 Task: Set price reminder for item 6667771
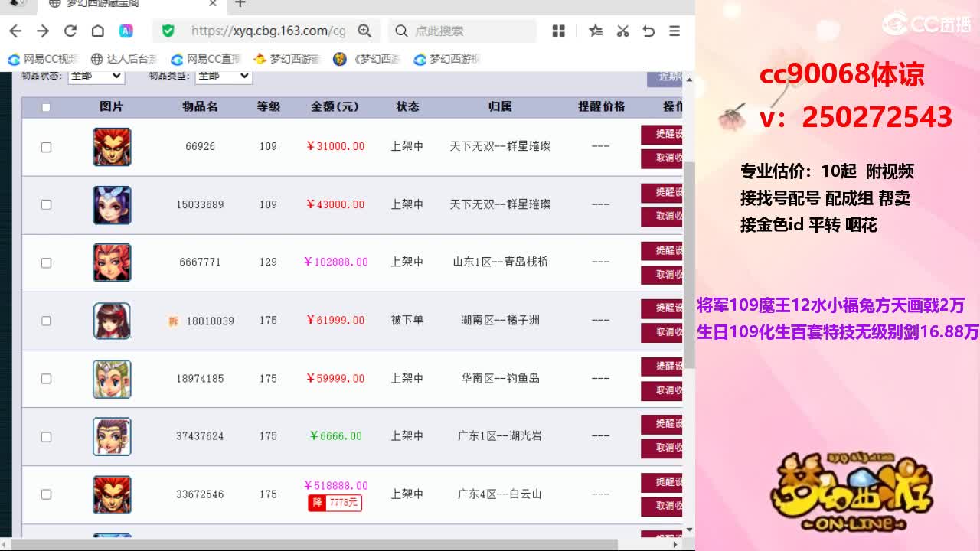661,251
